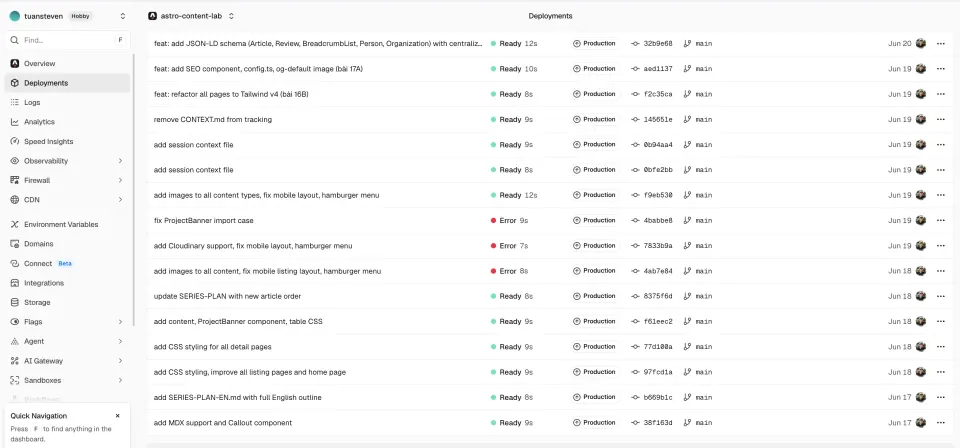Select Deployments in the sidebar
The image size is (960, 448).
pos(67,83)
